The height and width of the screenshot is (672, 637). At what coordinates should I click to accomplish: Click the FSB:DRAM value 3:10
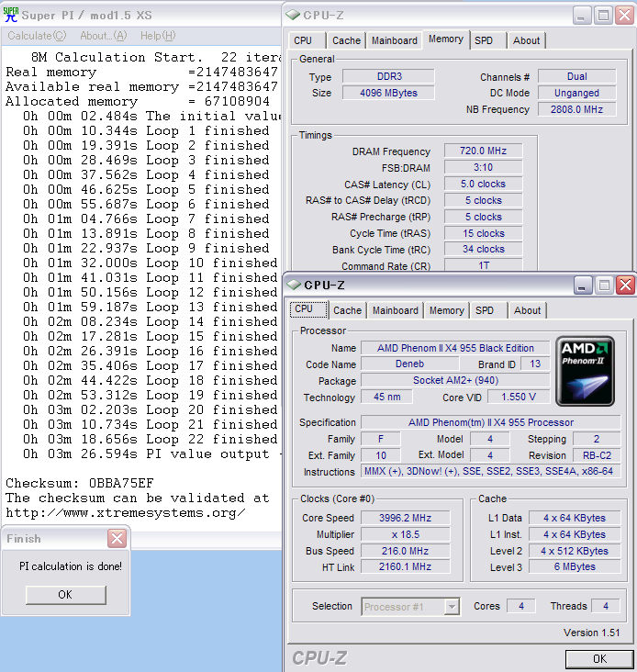pos(483,167)
